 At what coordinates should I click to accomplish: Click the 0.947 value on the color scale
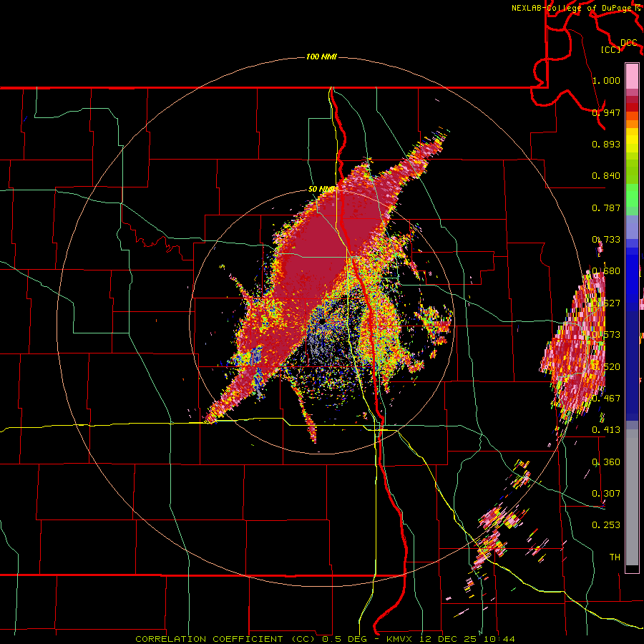[606, 112]
